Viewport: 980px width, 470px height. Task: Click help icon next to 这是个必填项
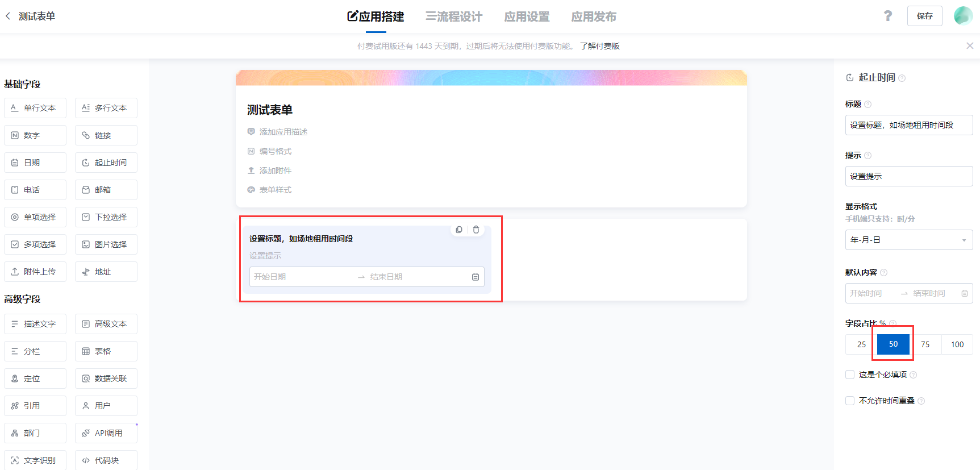pyautogui.click(x=914, y=375)
